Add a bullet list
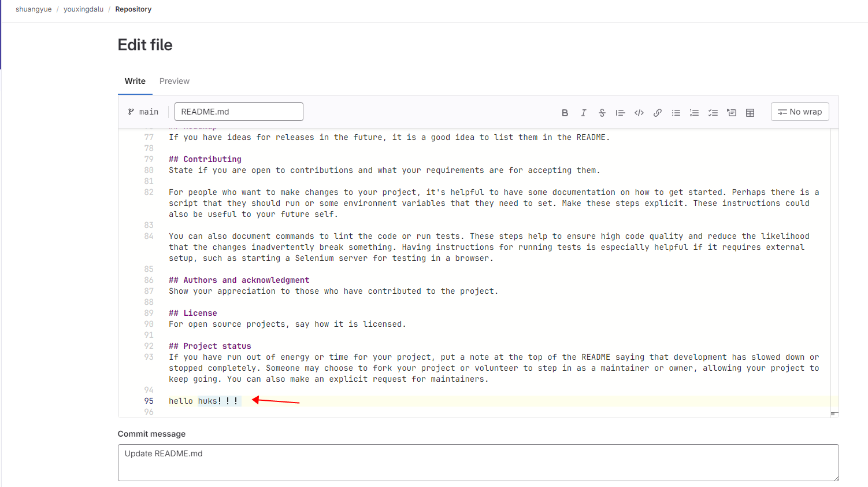Image resolution: width=868 pixels, height=487 pixels. [676, 113]
